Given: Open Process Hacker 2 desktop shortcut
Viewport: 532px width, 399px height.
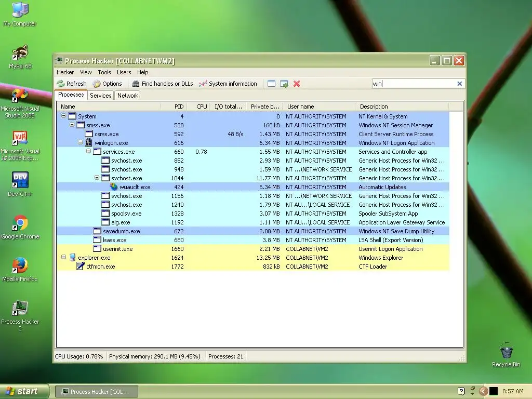Looking at the screenshot, I should pos(20,315).
